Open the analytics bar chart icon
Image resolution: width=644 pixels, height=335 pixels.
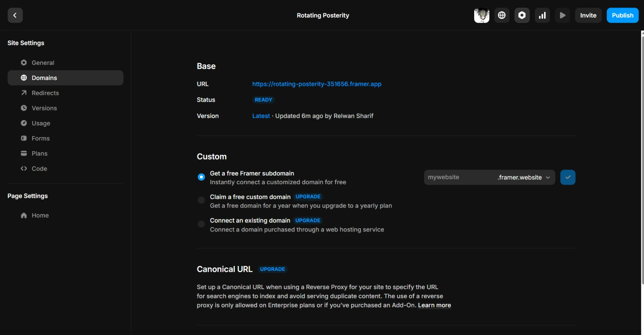coord(542,15)
